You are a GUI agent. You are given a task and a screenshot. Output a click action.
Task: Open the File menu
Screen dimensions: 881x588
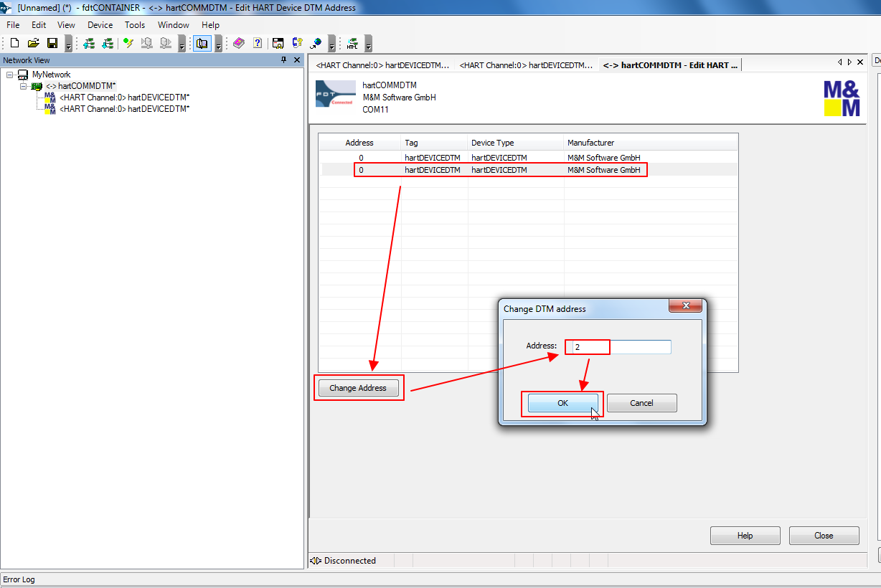pyautogui.click(x=13, y=25)
